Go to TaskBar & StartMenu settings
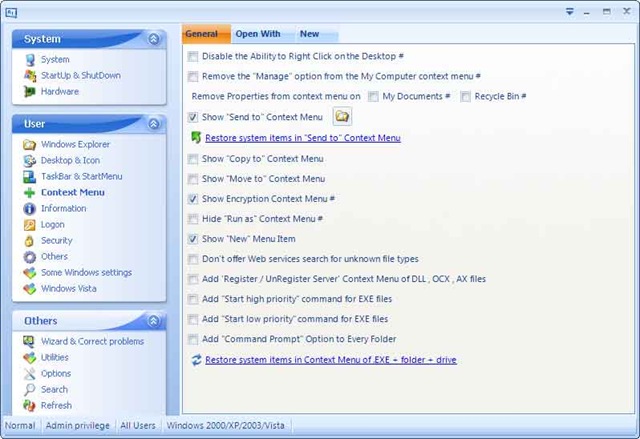 point(81,176)
